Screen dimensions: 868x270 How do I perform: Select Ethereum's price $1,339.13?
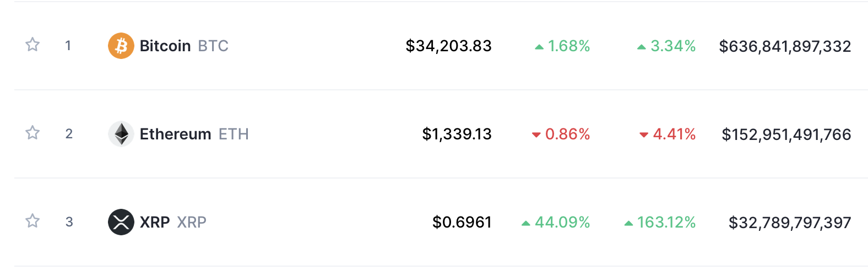point(457,134)
